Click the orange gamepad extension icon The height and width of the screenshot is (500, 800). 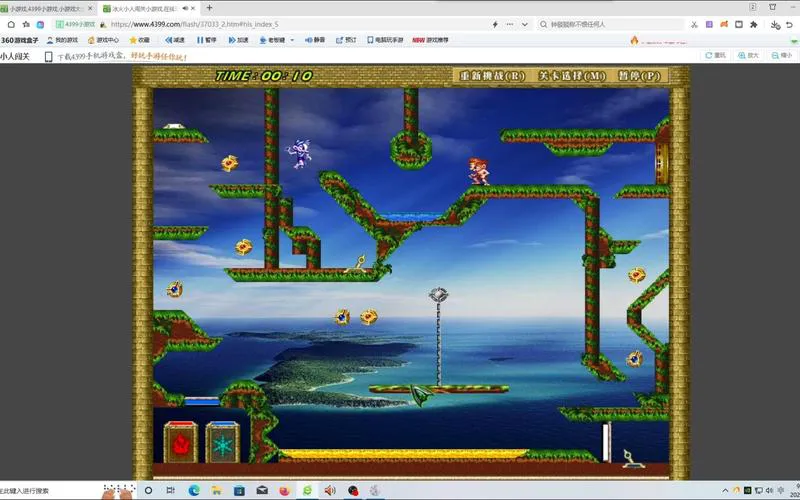(724, 24)
